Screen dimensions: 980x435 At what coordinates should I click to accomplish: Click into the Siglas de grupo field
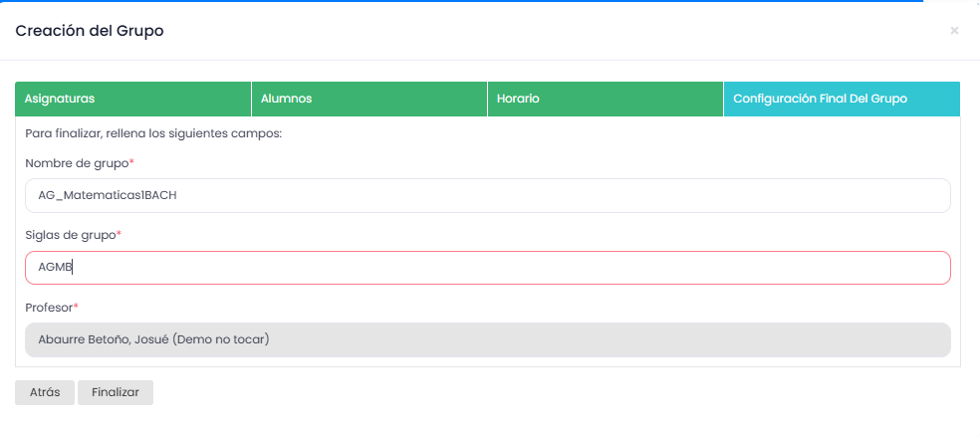[487, 268]
